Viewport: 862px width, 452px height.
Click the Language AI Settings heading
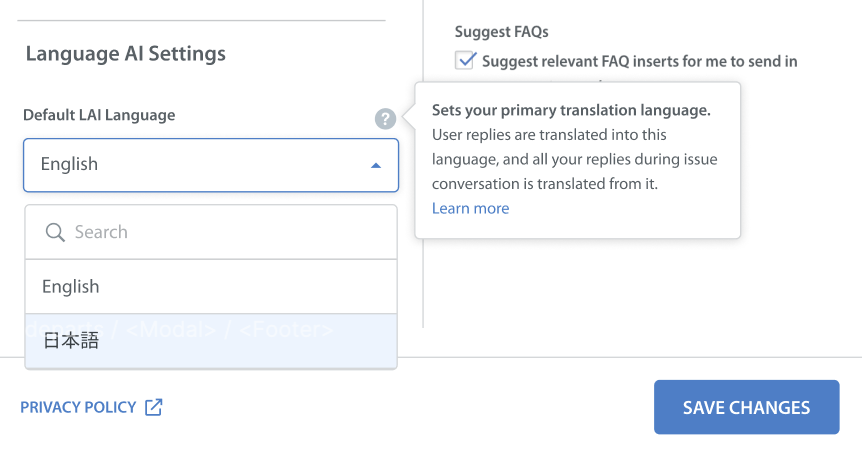[125, 53]
